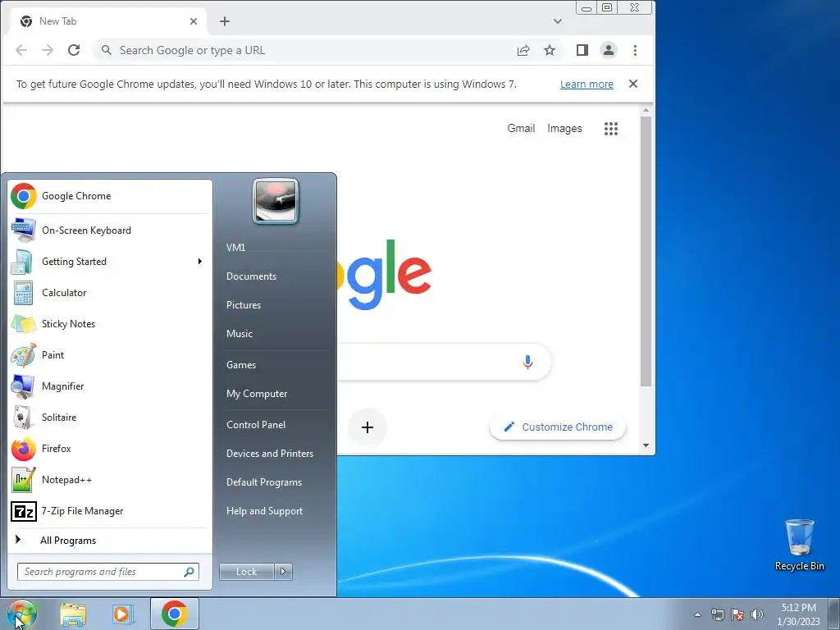The height and width of the screenshot is (630, 840).
Task: Reload the Chrome page
Action: click(74, 50)
